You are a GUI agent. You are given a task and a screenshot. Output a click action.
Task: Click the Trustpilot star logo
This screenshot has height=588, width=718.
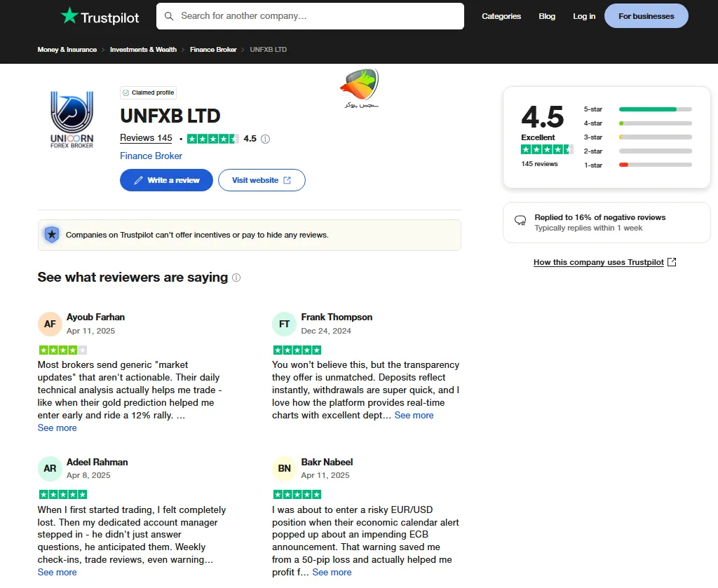69,15
